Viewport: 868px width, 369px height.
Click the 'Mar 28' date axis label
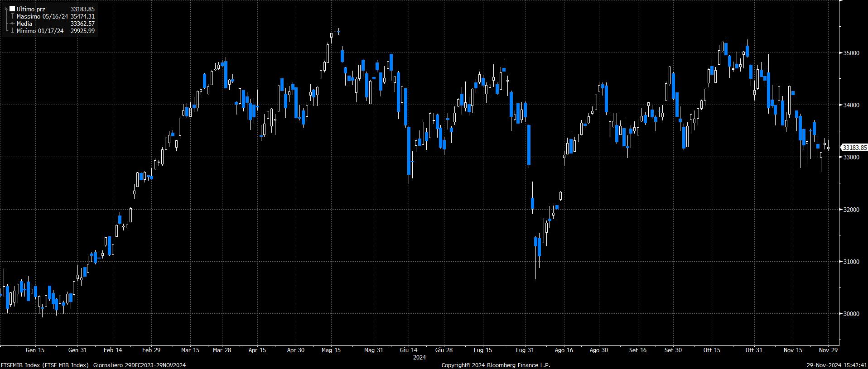pyautogui.click(x=222, y=350)
